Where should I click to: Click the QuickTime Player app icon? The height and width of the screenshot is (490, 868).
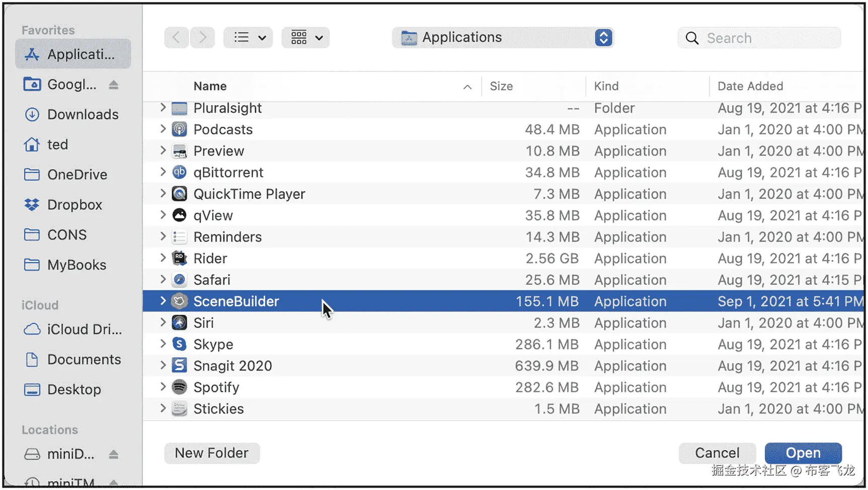pyautogui.click(x=179, y=194)
